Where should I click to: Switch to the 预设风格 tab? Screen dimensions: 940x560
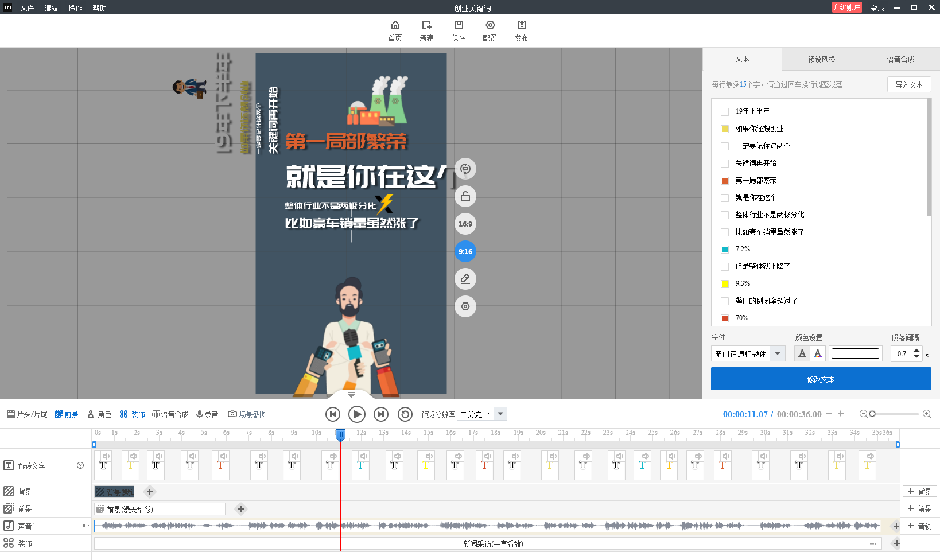point(821,59)
